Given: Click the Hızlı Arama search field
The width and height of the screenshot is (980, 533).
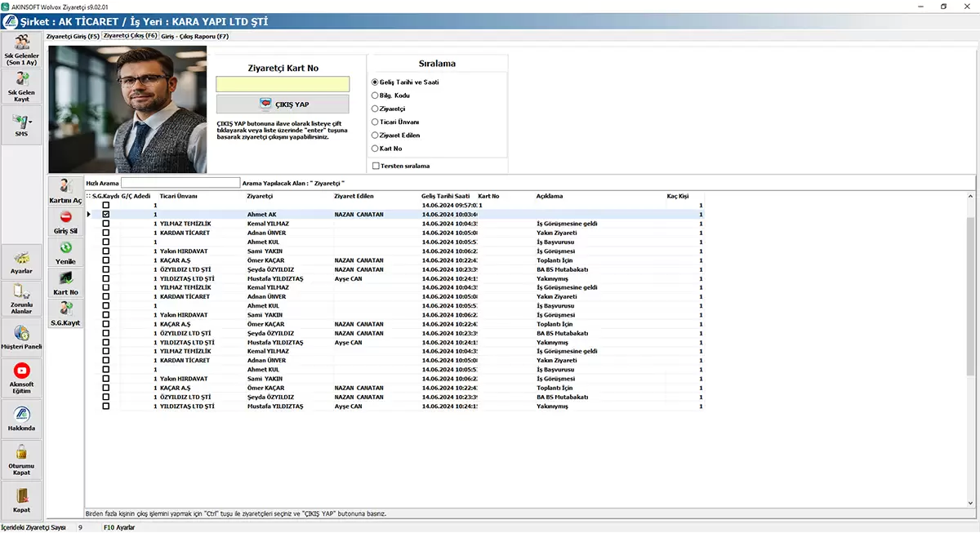Looking at the screenshot, I should click(180, 183).
